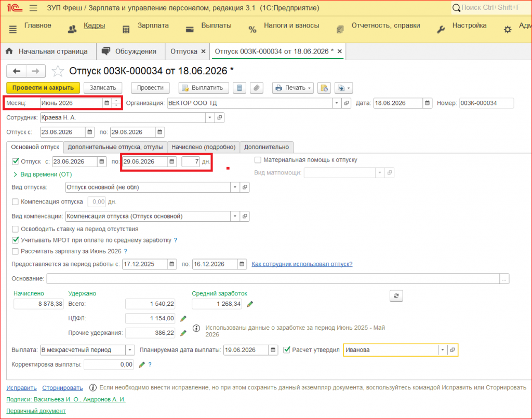Click the Провести и закрыть button

coord(43,88)
